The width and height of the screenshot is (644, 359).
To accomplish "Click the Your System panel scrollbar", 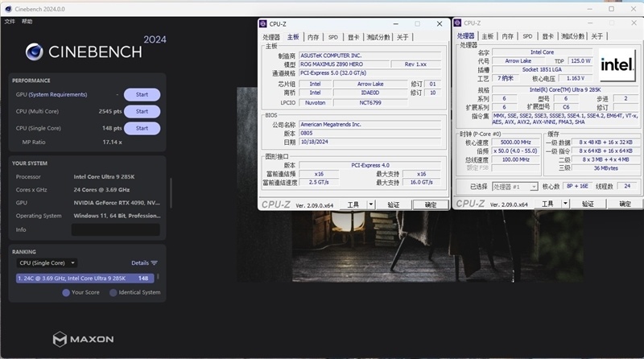I will point(171,192).
